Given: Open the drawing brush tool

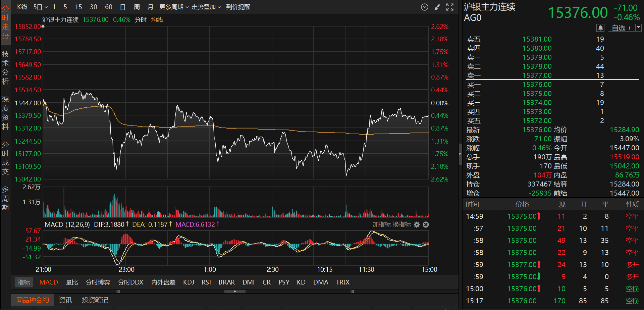Looking at the screenshot, I should click(437, 7).
